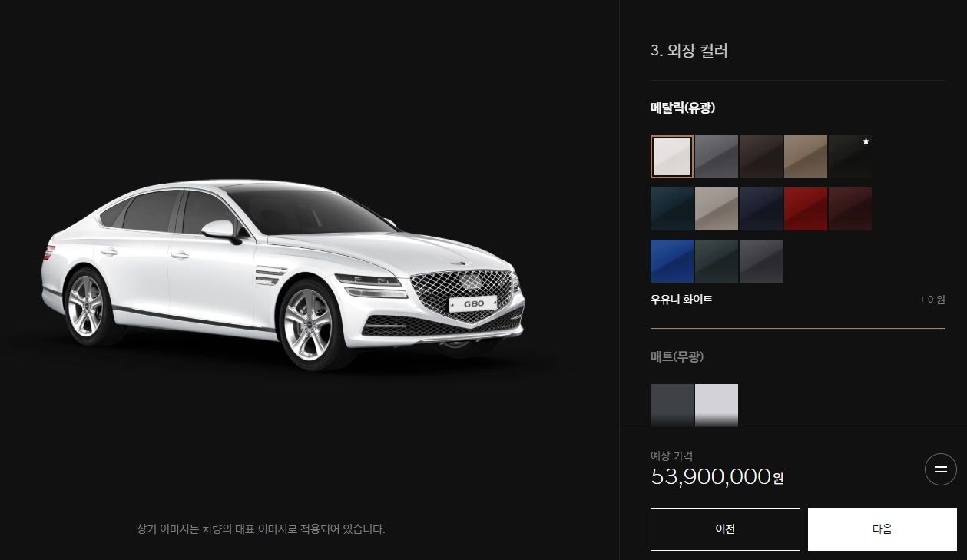Click the representative image disclaimer text

click(x=261, y=529)
